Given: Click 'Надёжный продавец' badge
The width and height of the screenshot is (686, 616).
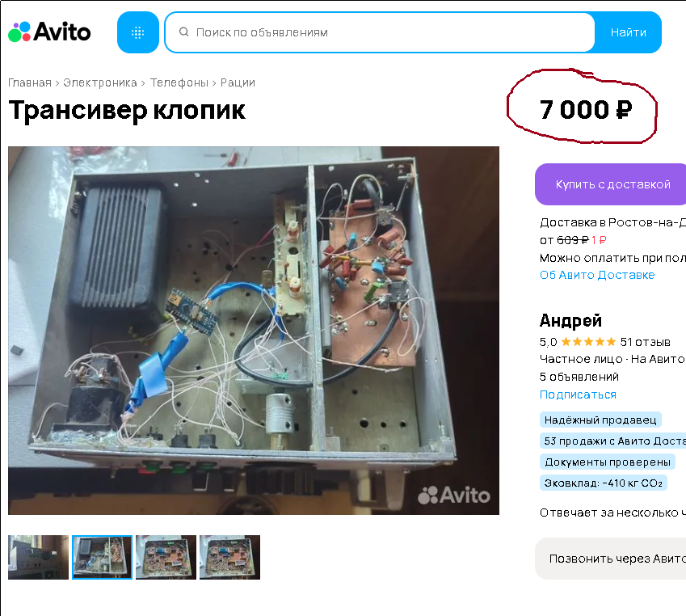Looking at the screenshot, I should tap(600, 420).
